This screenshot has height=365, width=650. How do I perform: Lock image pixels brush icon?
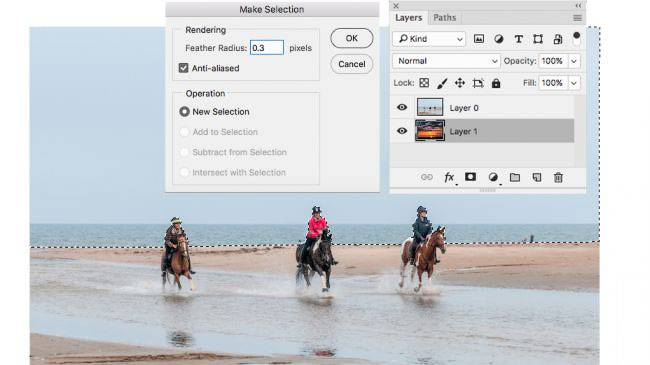tap(442, 83)
